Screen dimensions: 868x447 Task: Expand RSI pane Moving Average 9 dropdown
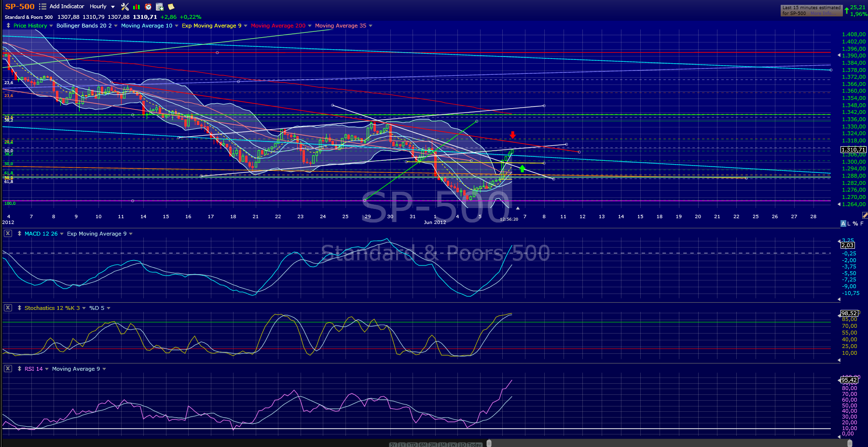pyautogui.click(x=104, y=369)
